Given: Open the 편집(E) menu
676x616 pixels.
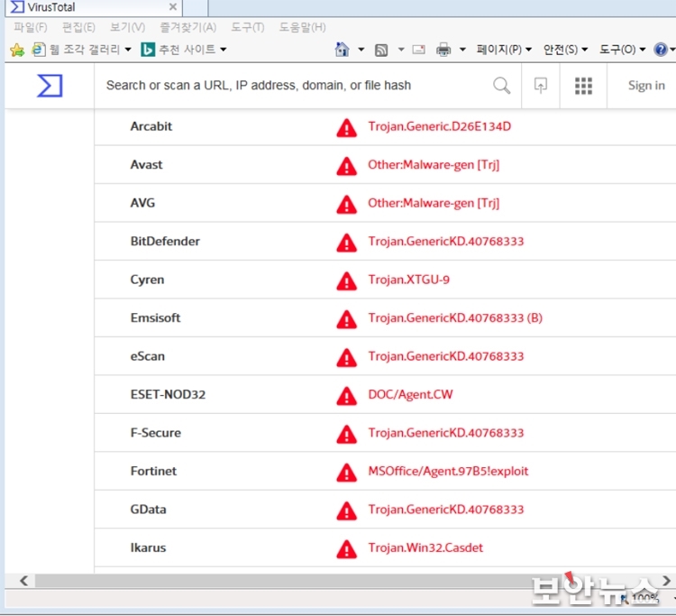Looking at the screenshot, I should pyautogui.click(x=78, y=27).
